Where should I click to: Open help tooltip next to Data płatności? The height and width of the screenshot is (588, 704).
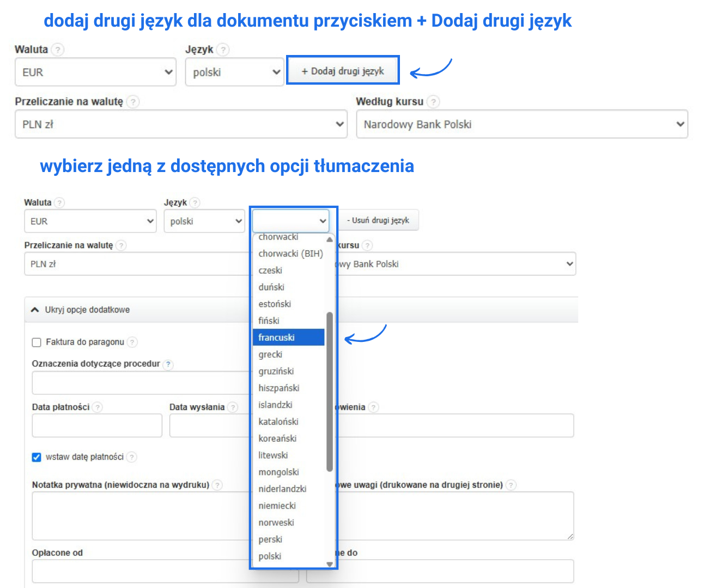coord(97,407)
